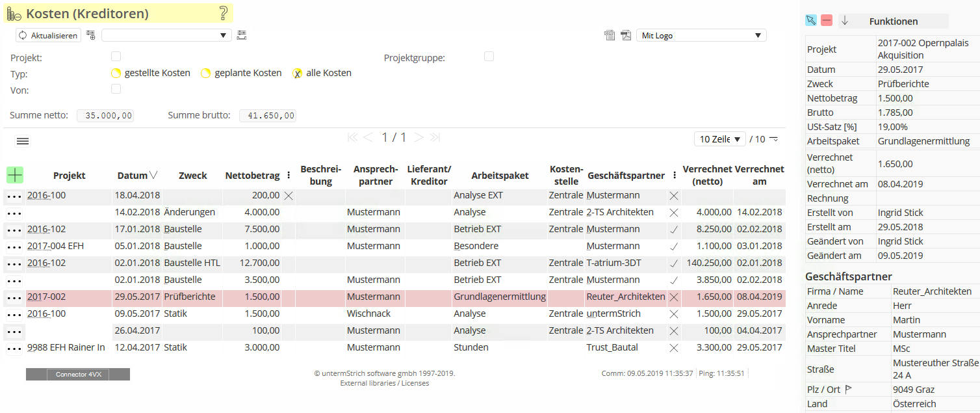980x413 pixels.
Task: Open the Funktionen menu
Action: [x=893, y=21]
